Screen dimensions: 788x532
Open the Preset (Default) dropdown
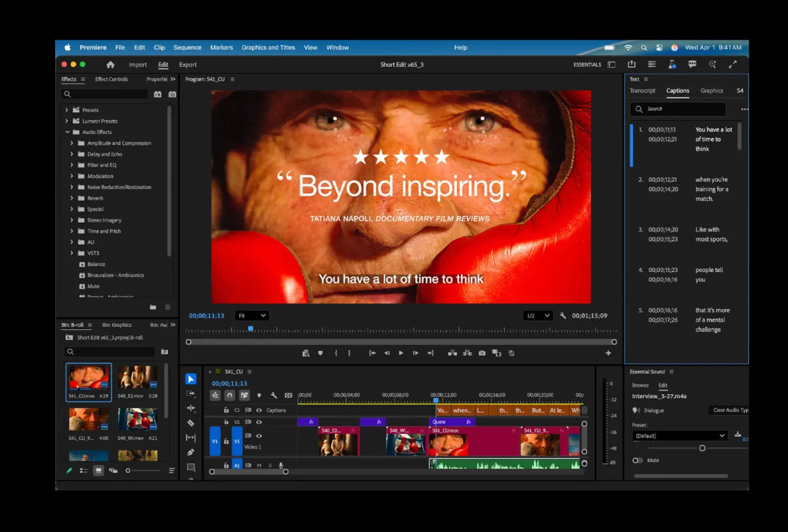[x=680, y=435]
